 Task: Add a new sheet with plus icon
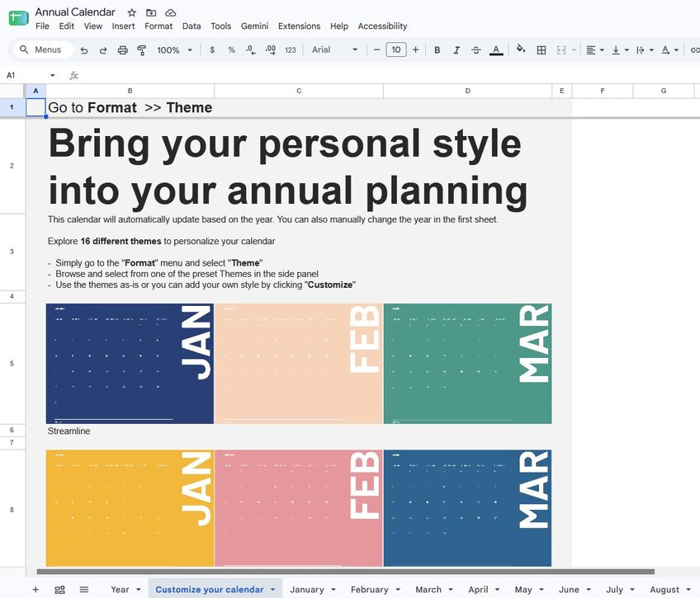pyautogui.click(x=35, y=590)
